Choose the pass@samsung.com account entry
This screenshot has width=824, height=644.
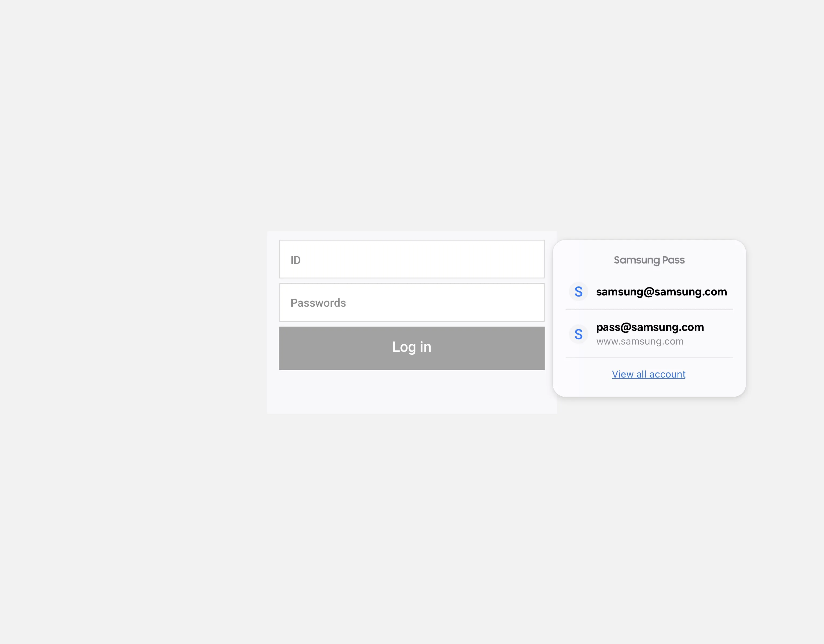(x=649, y=334)
